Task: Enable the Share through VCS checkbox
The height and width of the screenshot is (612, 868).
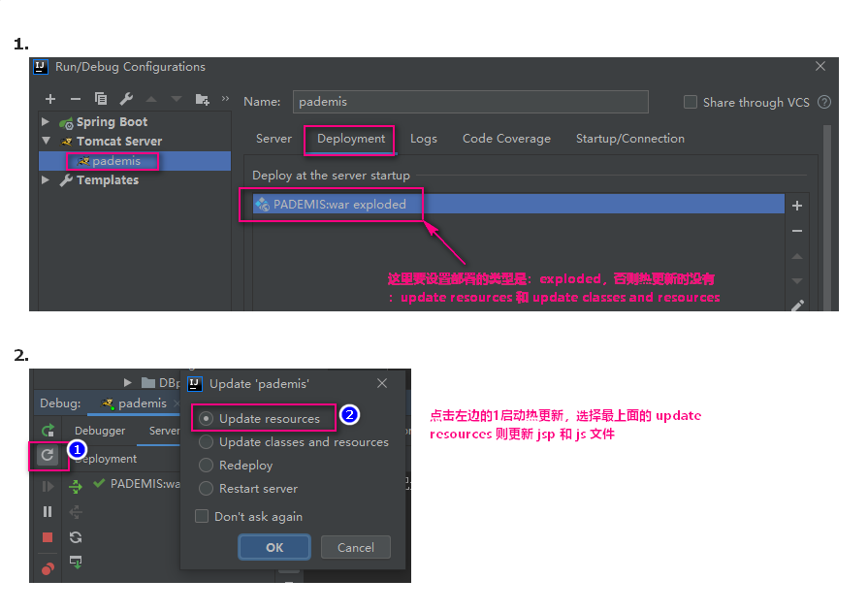Action: (690, 102)
